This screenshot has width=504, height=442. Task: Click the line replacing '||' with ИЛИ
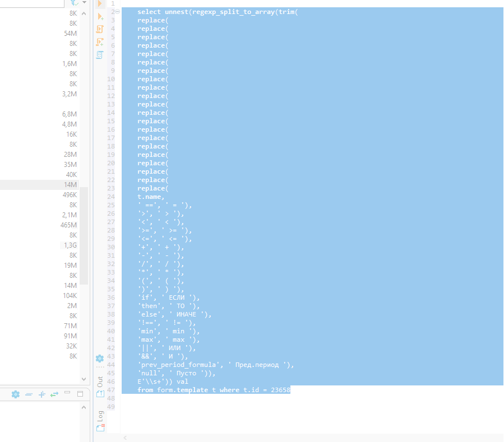[x=167, y=348]
